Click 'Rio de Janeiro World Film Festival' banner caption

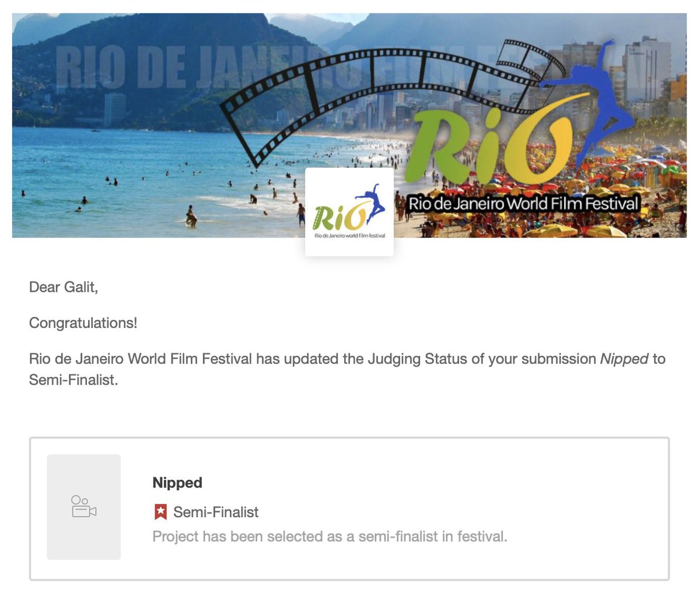click(523, 204)
